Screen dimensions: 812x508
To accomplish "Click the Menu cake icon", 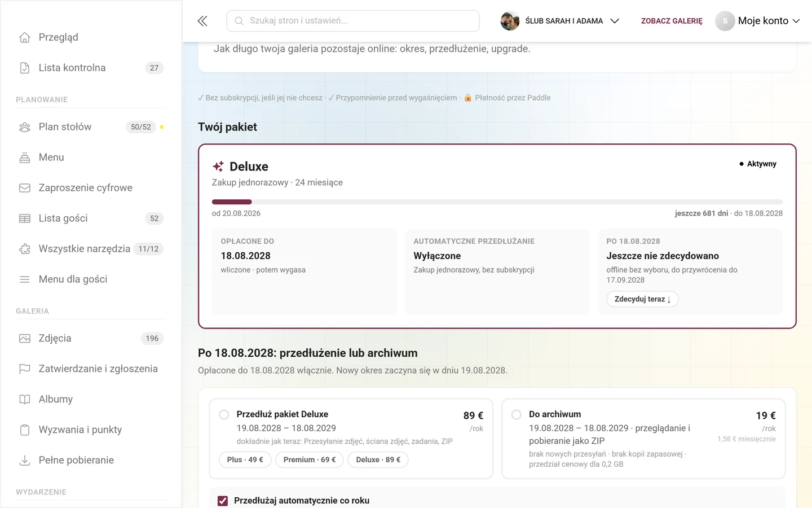I will point(25,157).
